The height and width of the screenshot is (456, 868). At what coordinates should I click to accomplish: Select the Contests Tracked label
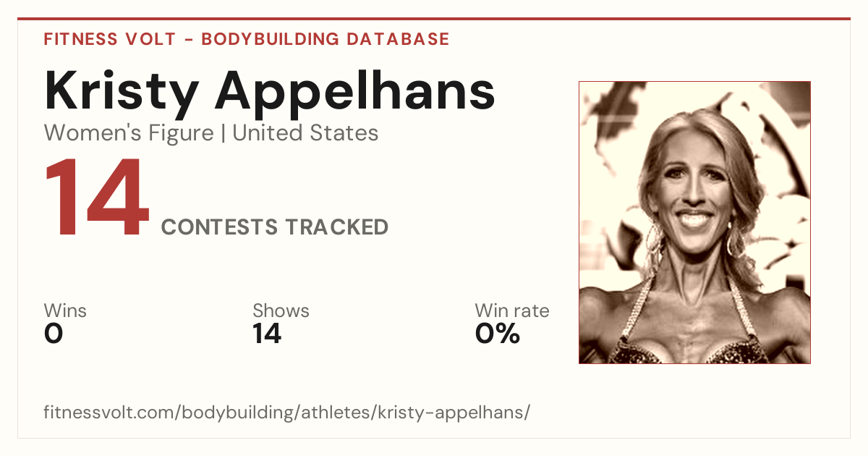[x=275, y=227]
